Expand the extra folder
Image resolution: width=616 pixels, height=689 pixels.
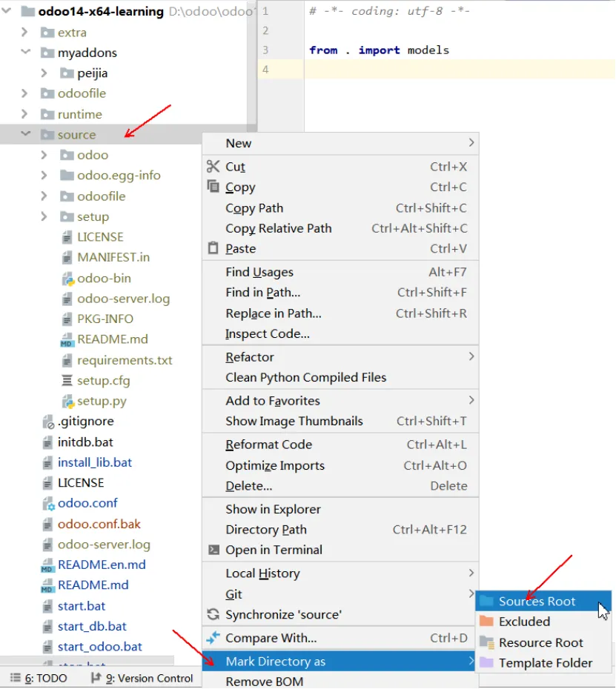pos(24,32)
